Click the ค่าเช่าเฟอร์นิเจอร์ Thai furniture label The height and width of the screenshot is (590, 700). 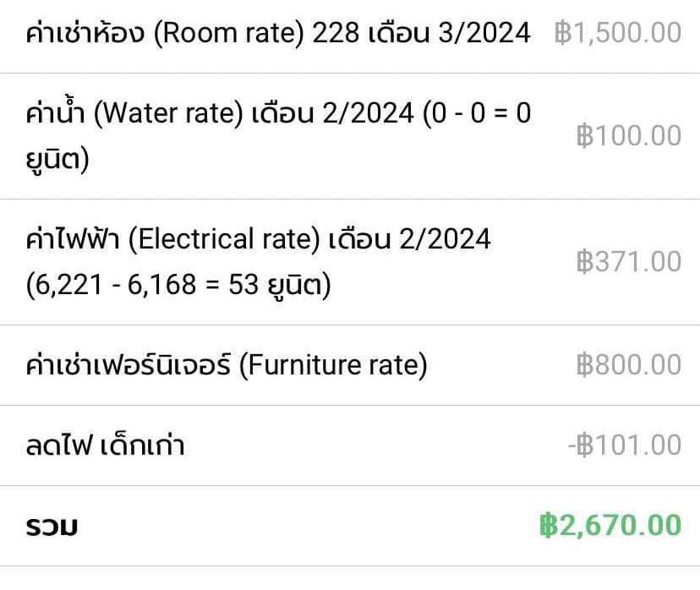[x=129, y=363]
